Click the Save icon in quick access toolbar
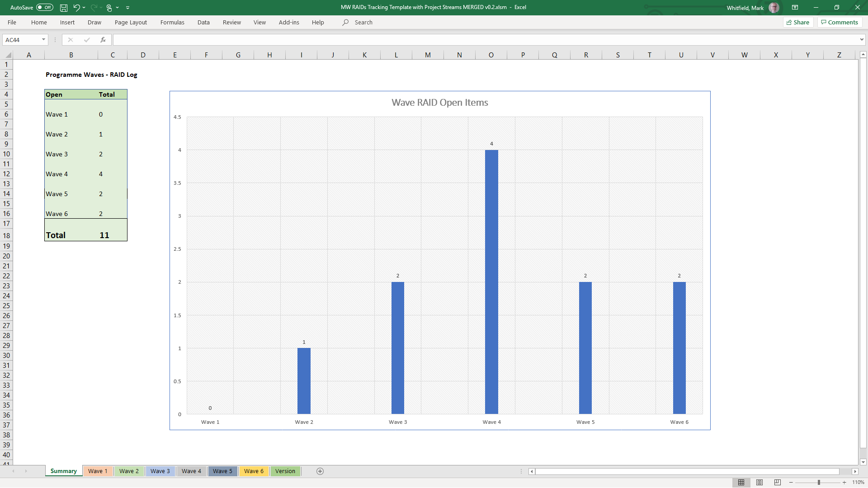The height and width of the screenshot is (488, 868). point(64,8)
